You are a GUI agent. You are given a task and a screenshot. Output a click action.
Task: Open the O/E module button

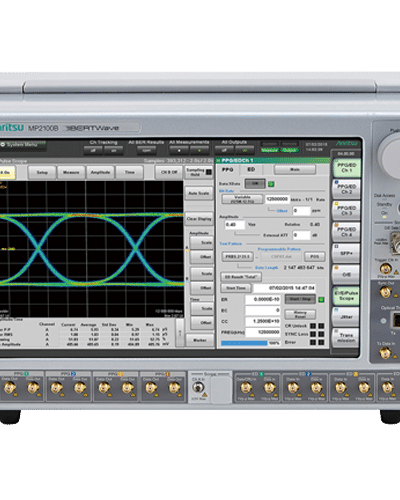click(x=346, y=275)
